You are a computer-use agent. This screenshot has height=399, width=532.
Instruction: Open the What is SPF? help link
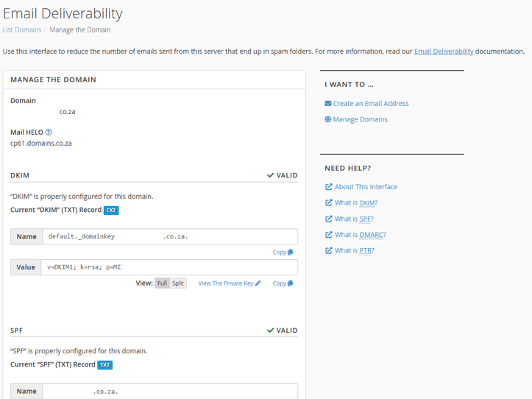point(354,219)
